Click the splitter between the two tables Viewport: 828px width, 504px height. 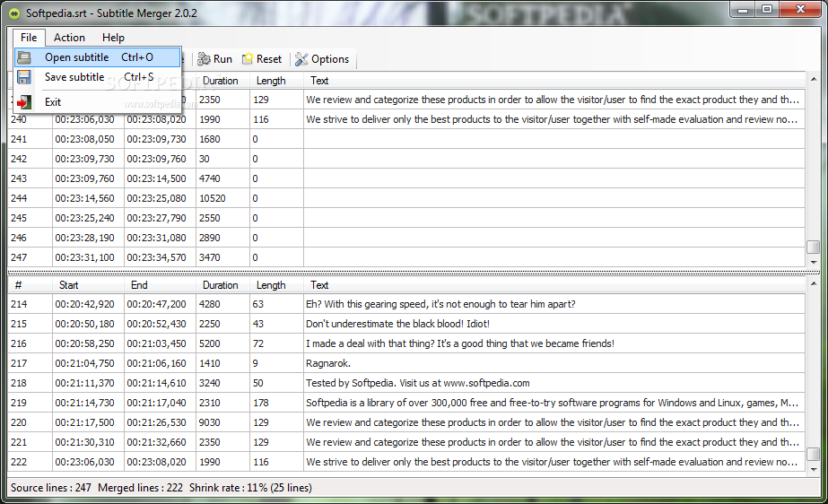(414, 273)
